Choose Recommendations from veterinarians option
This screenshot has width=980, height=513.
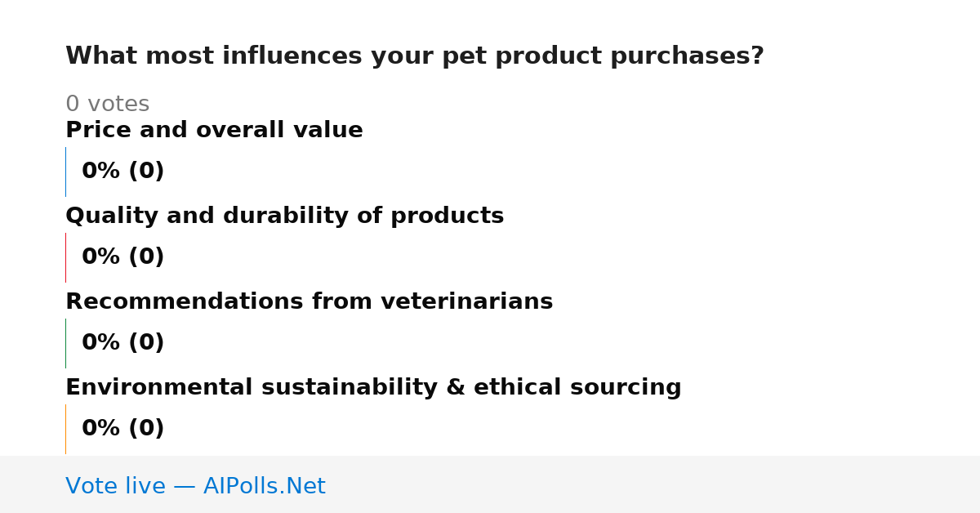(309, 301)
